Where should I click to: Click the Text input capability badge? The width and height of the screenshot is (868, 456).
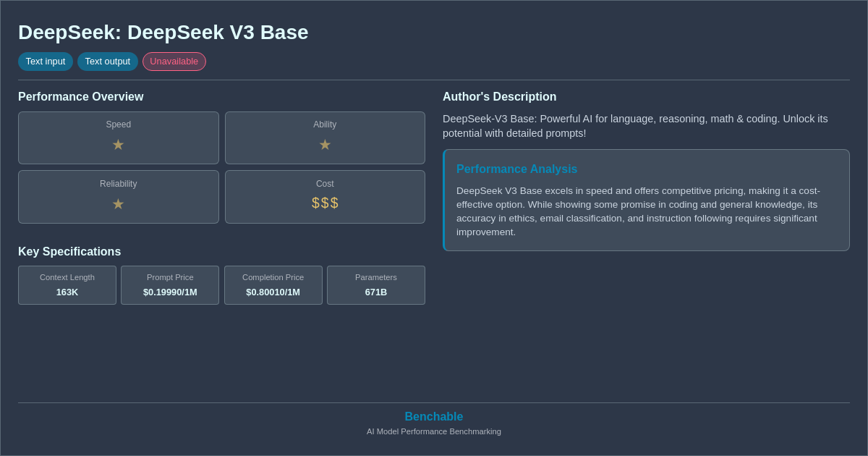click(x=46, y=62)
